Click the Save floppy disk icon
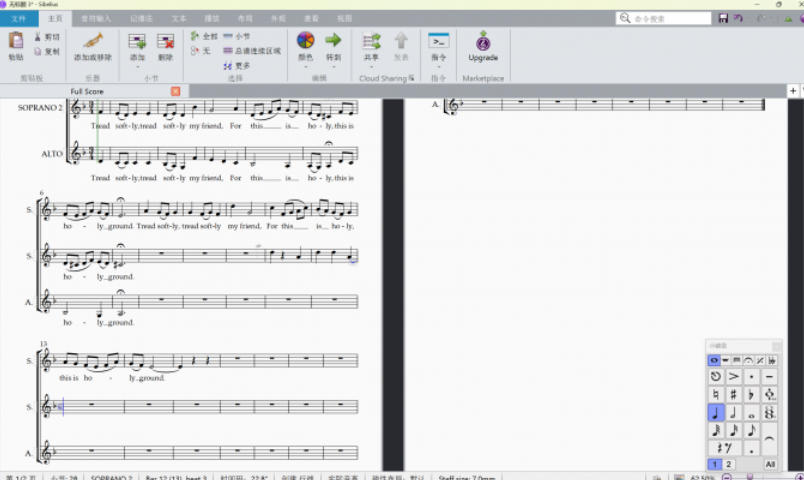The width and height of the screenshot is (804, 480). (723, 18)
